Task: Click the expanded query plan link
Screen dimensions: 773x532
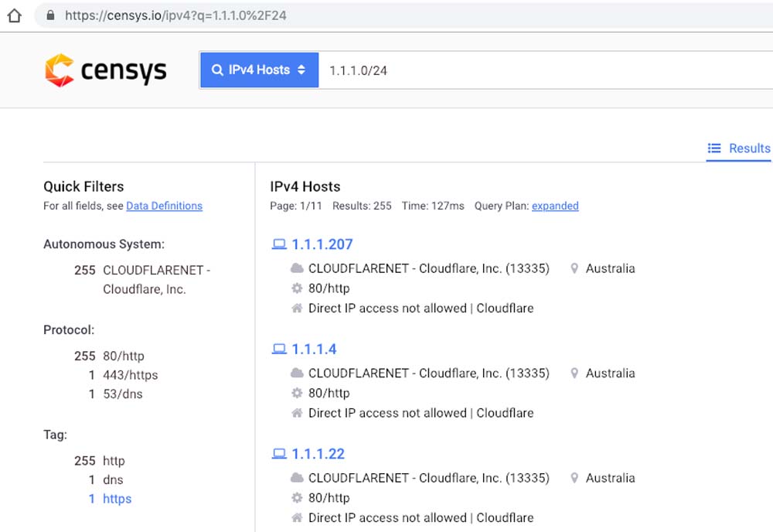Action: 555,206
